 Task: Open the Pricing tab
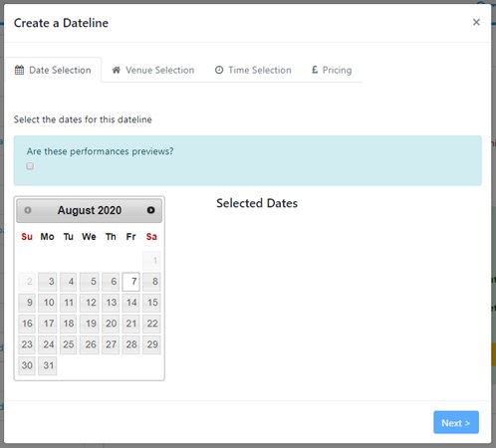332,70
